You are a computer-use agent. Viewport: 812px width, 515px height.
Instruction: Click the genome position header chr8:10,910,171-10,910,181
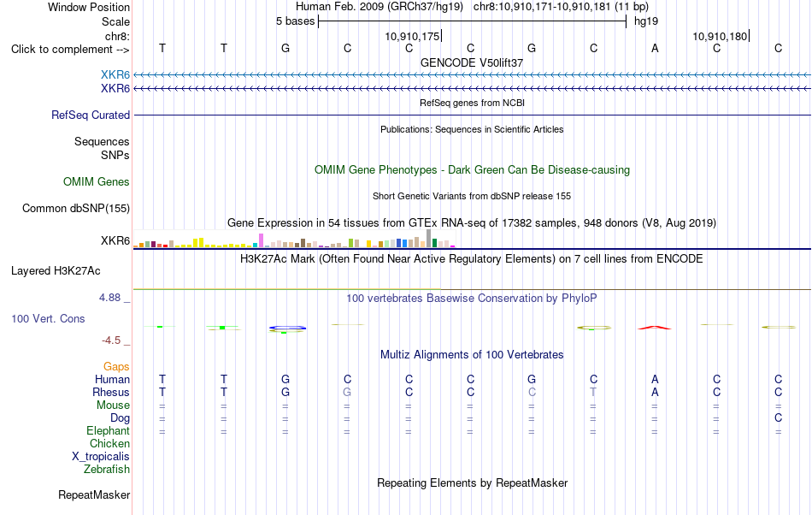(561, 7)
